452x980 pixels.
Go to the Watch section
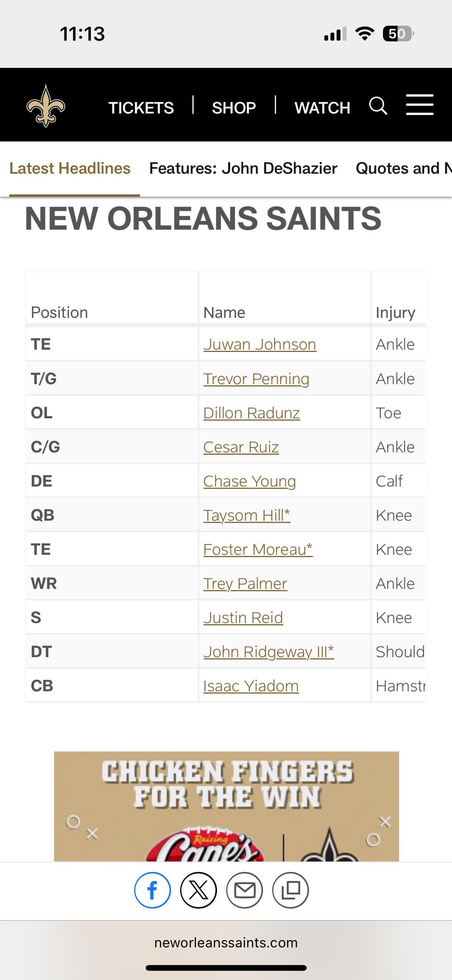[x=322, y=108]
